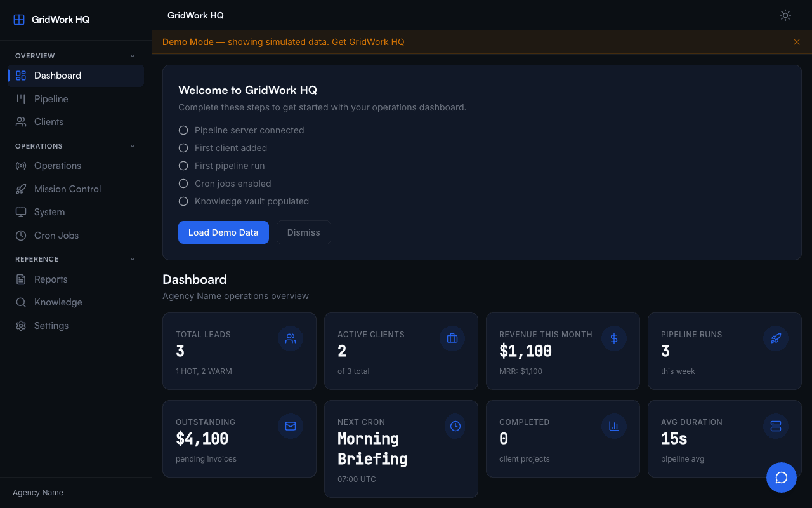
Task: Check the Cron jobs enabled circle
Action: point(183,183)
